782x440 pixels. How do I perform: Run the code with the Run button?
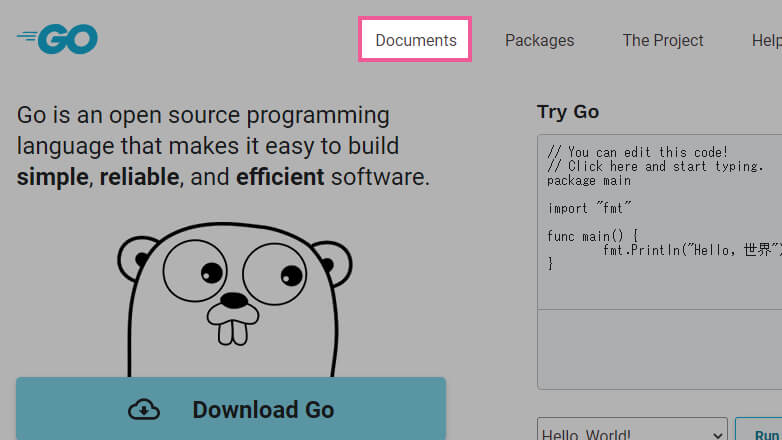(x=760, y=432)
